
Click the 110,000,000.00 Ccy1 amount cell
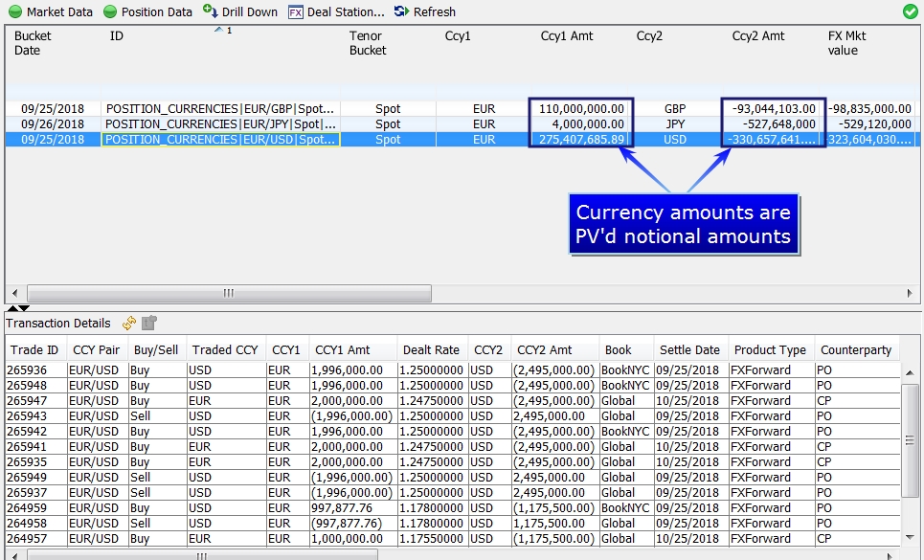coord(581,108)
